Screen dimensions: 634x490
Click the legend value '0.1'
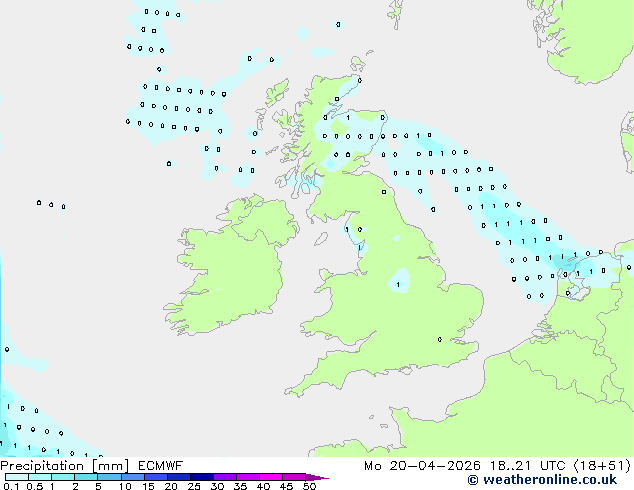click(x=11, y=486)
